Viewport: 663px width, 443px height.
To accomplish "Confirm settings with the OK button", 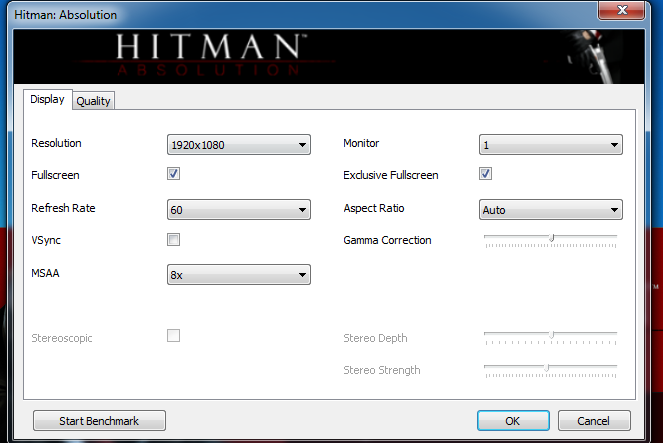I will [513, 421].
